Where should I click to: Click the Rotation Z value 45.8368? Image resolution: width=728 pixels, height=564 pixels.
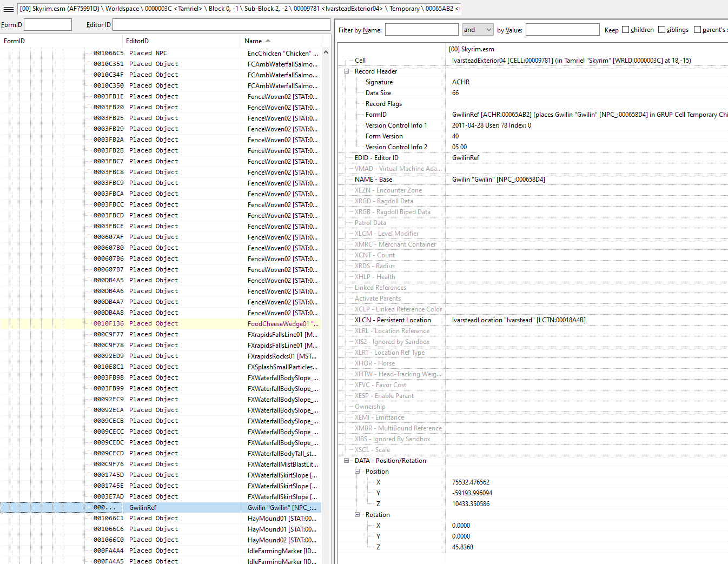(462, 547)
